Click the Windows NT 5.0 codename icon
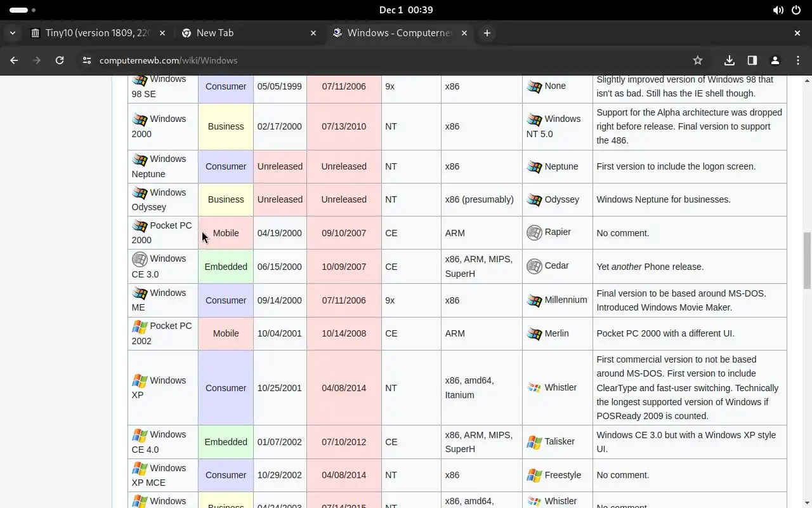This screenshot has width=812, height=508. (x=534, y=119)
